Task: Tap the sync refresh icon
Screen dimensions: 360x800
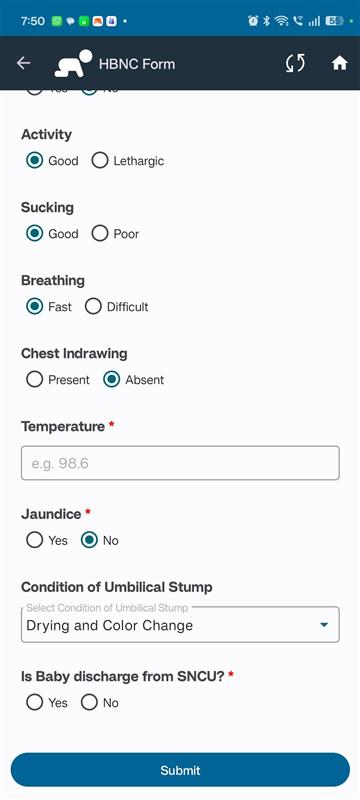Action: click(295, 63)
